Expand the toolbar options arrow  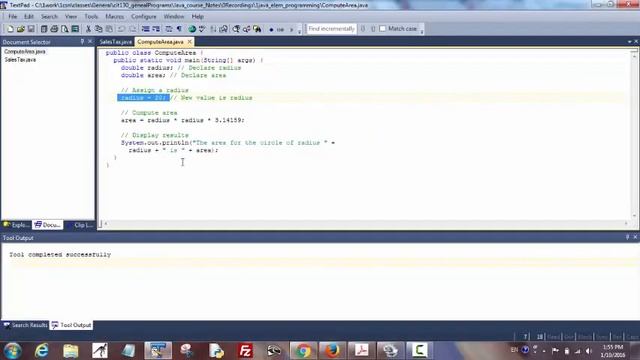pos(299,30)
